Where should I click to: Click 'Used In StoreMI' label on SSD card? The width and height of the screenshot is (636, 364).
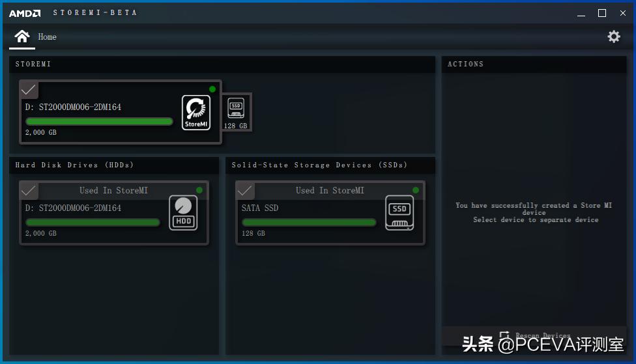tap(330, 190)
